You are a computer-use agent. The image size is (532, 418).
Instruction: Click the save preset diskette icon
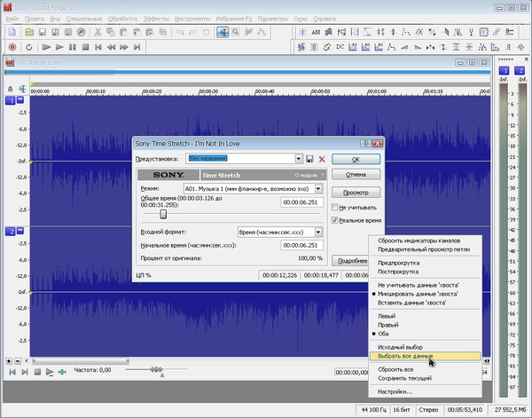309,159
